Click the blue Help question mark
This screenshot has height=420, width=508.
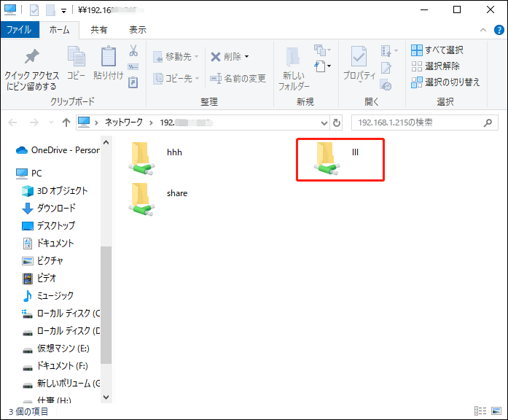pos(499,30)
